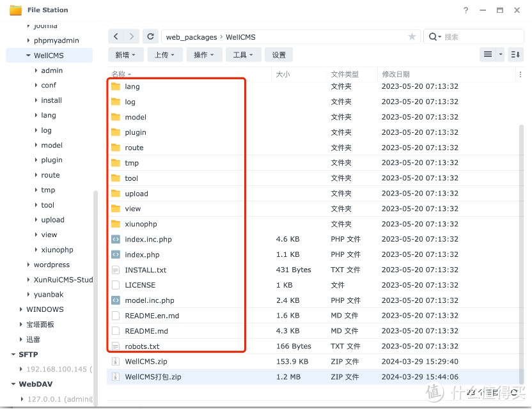Open the column options menu
The height and width of the screenshot is (409, 532).
tap(520, 74)
